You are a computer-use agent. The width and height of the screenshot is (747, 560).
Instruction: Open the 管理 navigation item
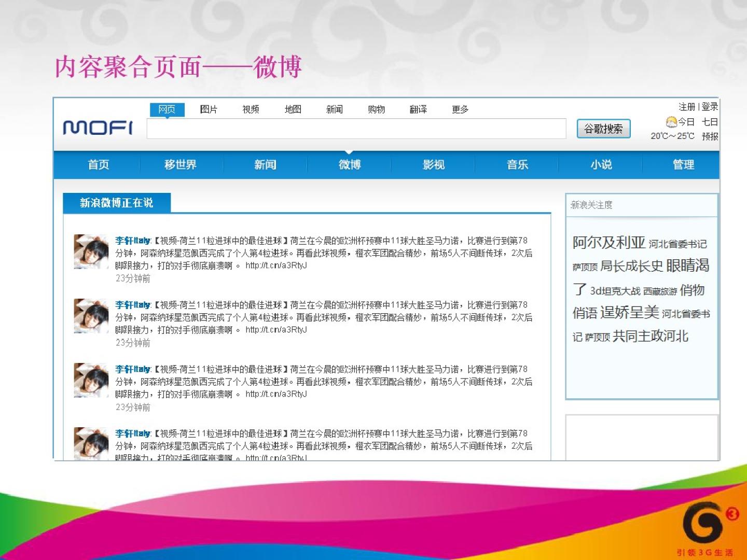[683, 165]
